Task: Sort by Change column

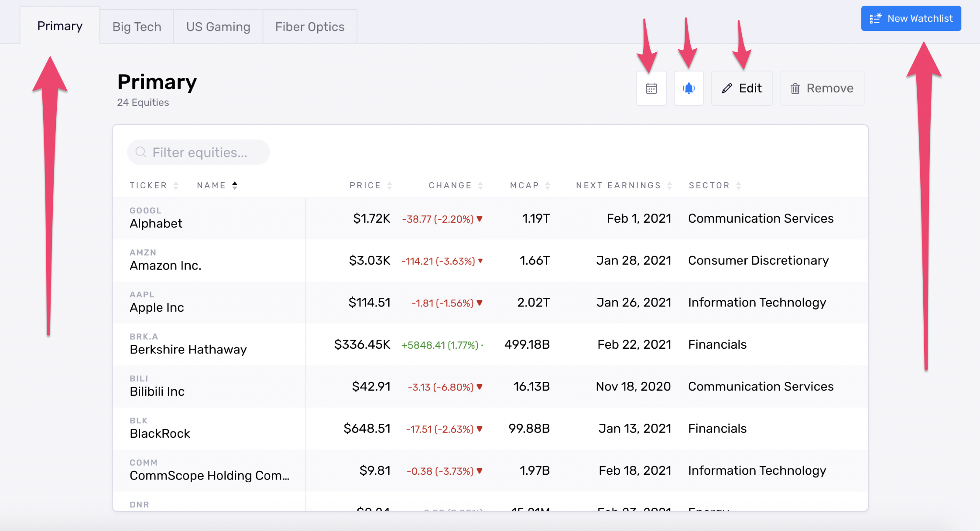Action: click(x=456, y=185)
